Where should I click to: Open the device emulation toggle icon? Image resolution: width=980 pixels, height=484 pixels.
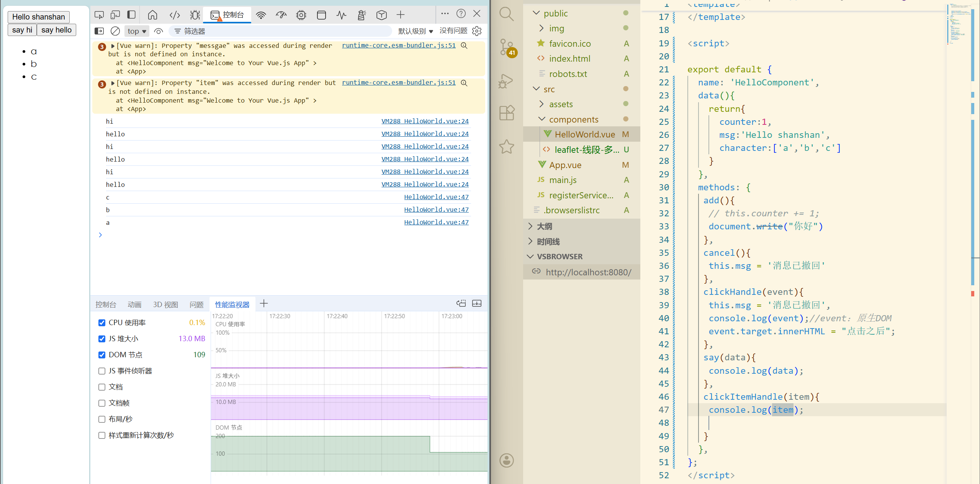click(115, 15)
